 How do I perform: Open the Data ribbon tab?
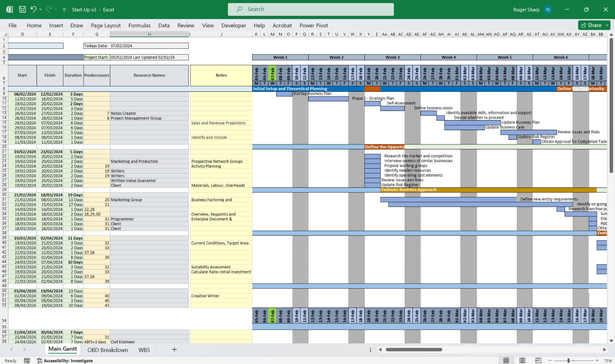click(x=164, y=25)
